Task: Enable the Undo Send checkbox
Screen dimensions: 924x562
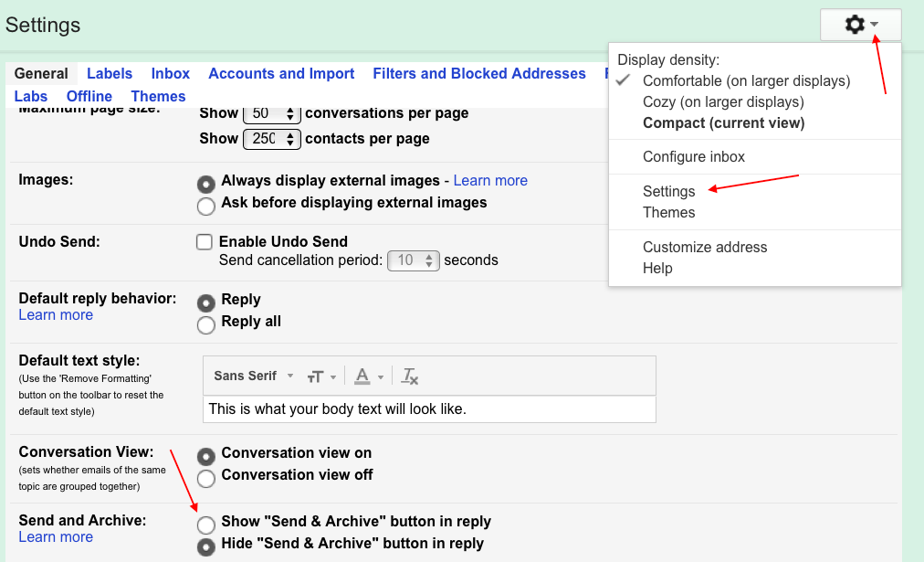Action: coord(205,241)
